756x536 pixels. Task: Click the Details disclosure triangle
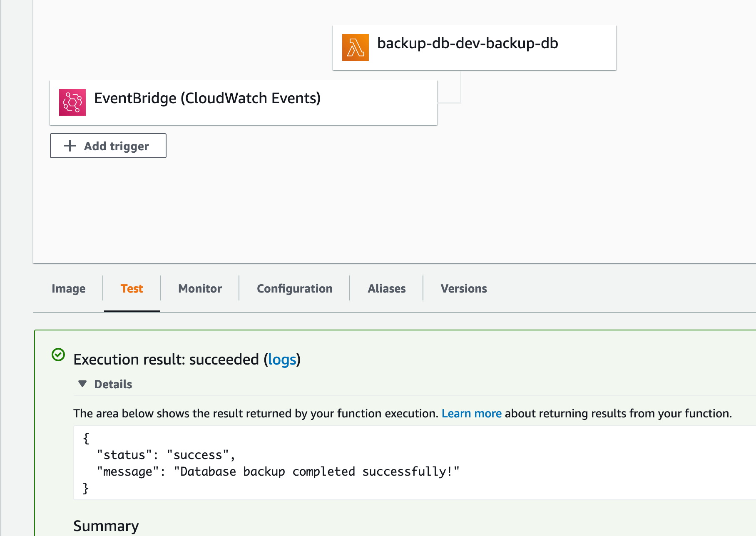click(x=82, y=384)
